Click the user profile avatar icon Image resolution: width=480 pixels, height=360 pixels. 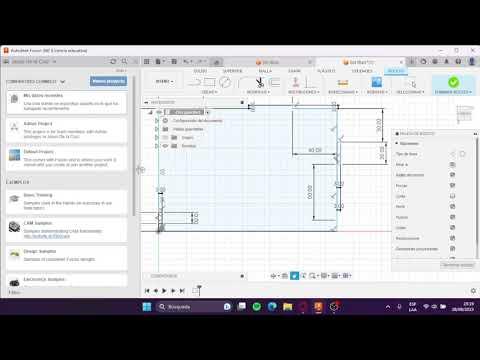[472, 61]
